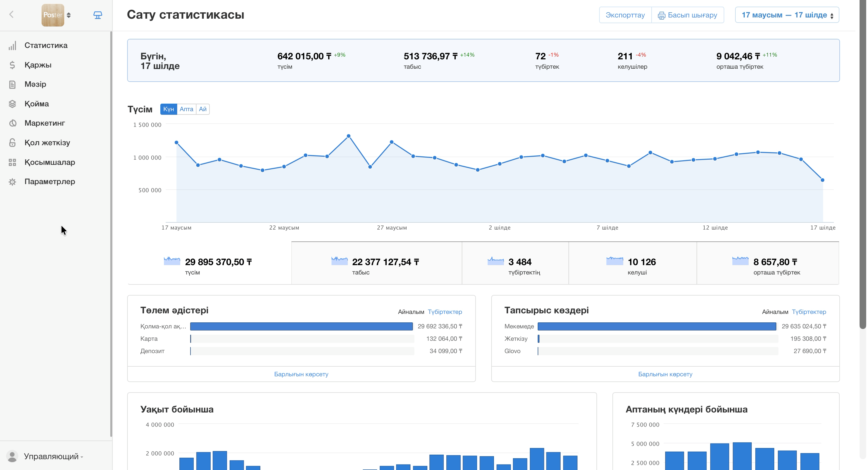
Task: Click the Параметрлер gear icon
Action: tap(12, 182)
